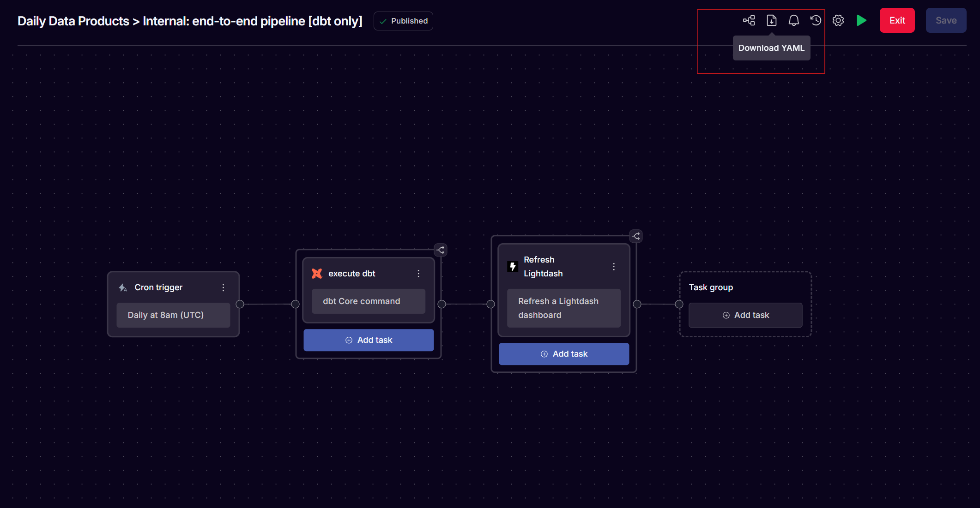Viewport: 980px width, 508px height.
Task: Click the workflow diagram layout icon
Action: point(749,20)
